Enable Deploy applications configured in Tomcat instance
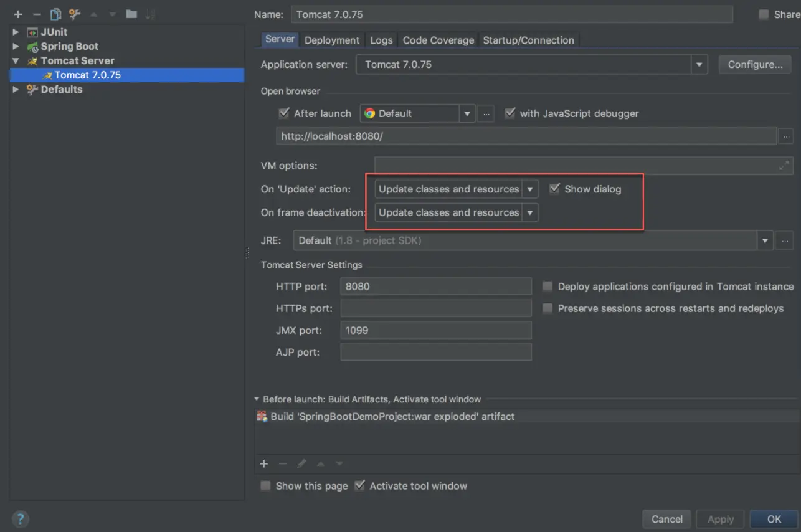Viewport: 801px width, 532px height. coord(547,287)
